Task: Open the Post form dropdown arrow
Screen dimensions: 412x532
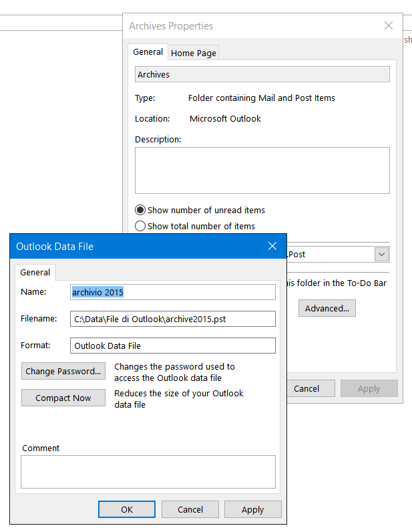Action: click(x=381, y=254)
